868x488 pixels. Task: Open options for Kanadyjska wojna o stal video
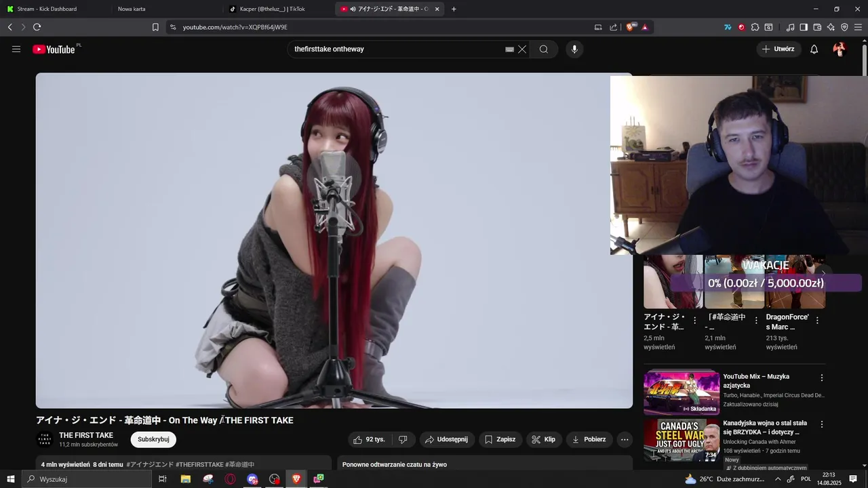822,424
